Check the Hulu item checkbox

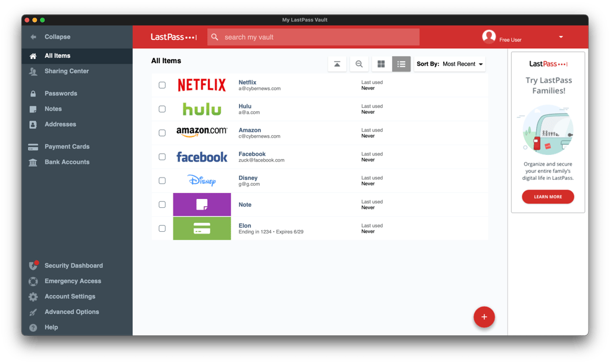tap(162, 109)
